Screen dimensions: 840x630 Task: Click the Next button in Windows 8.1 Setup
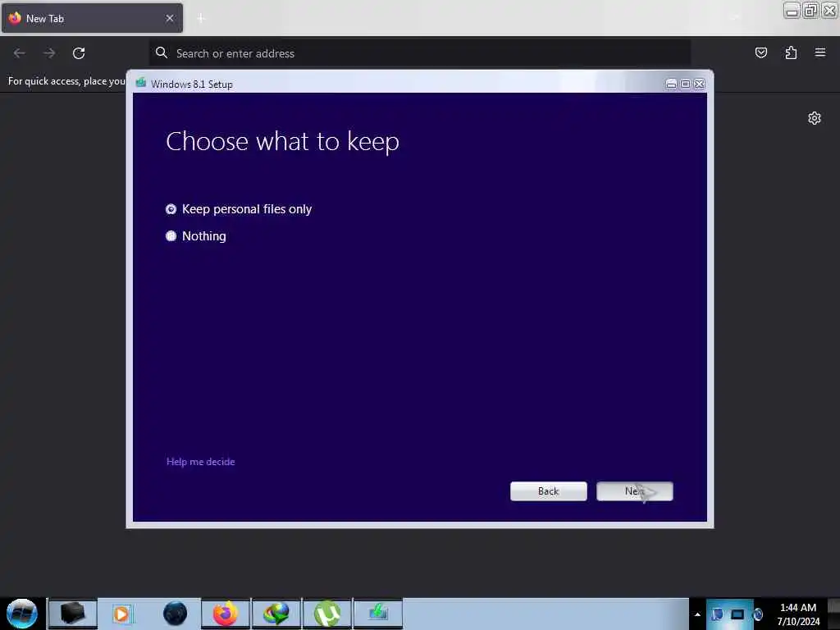coord(634,491)
